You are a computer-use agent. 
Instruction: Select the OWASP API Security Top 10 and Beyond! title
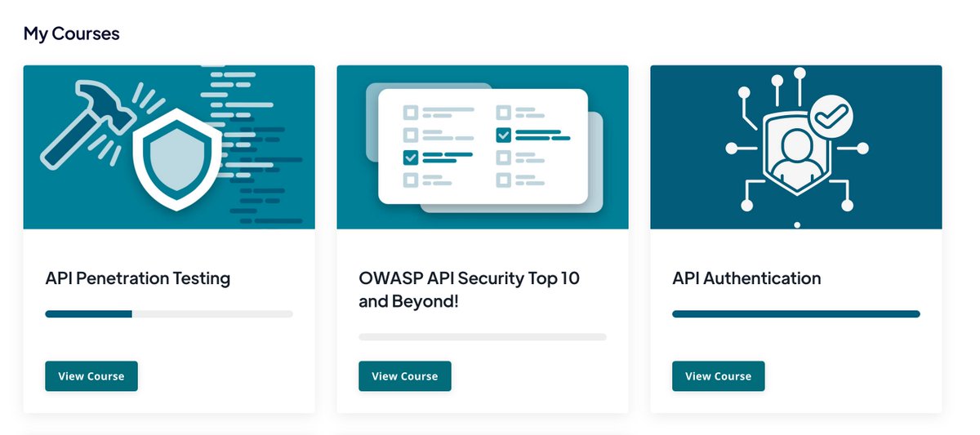[470, 290]
